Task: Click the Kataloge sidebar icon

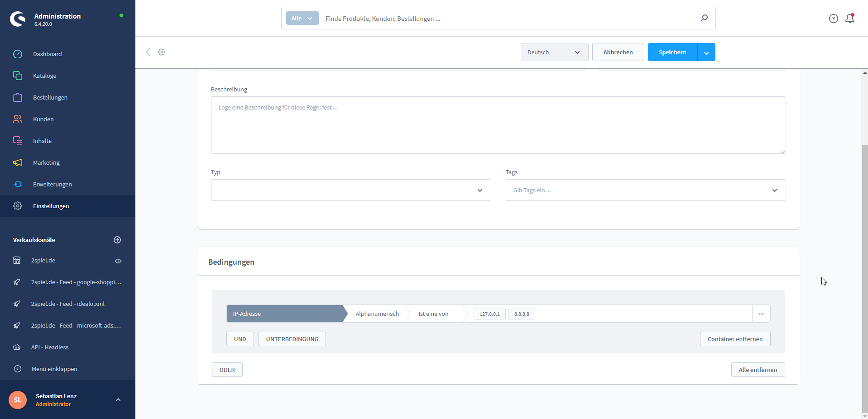Action: pos(18,76)
